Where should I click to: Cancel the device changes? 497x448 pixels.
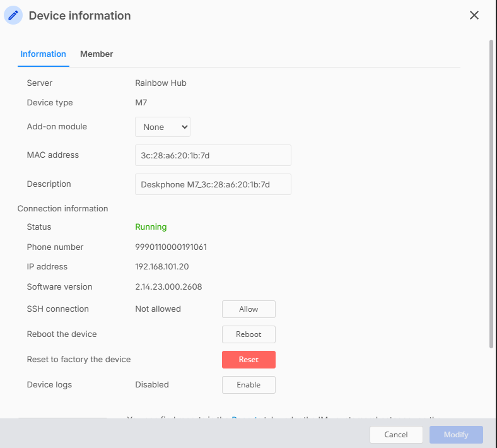pyautogui.click(x=396, y=435)
